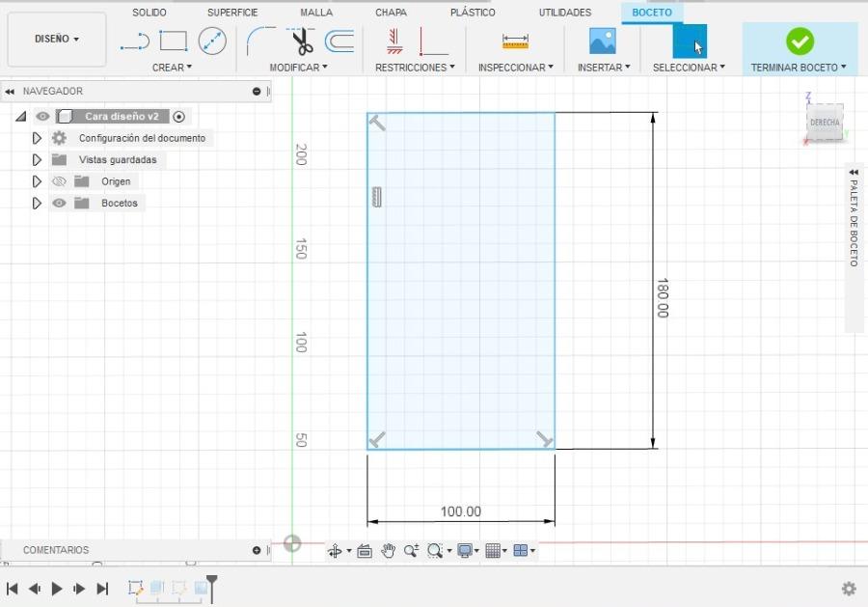Viewport: 868px width, 607px height.
Task: Expand the Origen node
Action: click(37, 181)
